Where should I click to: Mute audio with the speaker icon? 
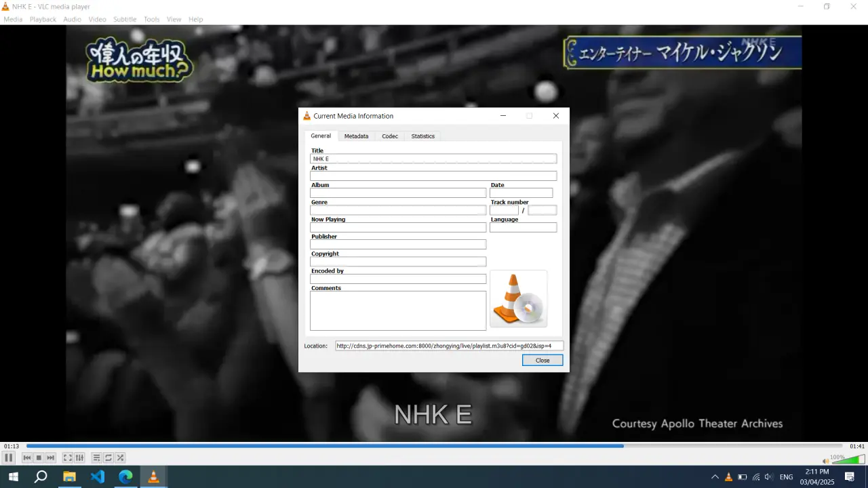(x=825, y=461)
